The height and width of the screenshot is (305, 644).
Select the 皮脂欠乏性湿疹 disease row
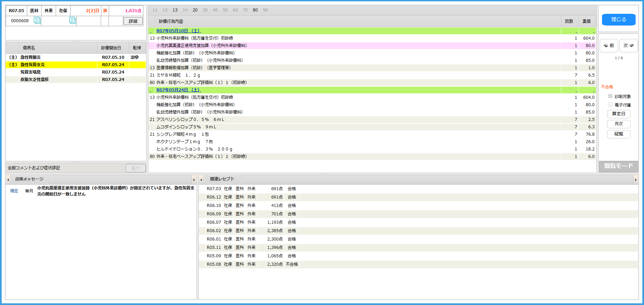[76, 80]
